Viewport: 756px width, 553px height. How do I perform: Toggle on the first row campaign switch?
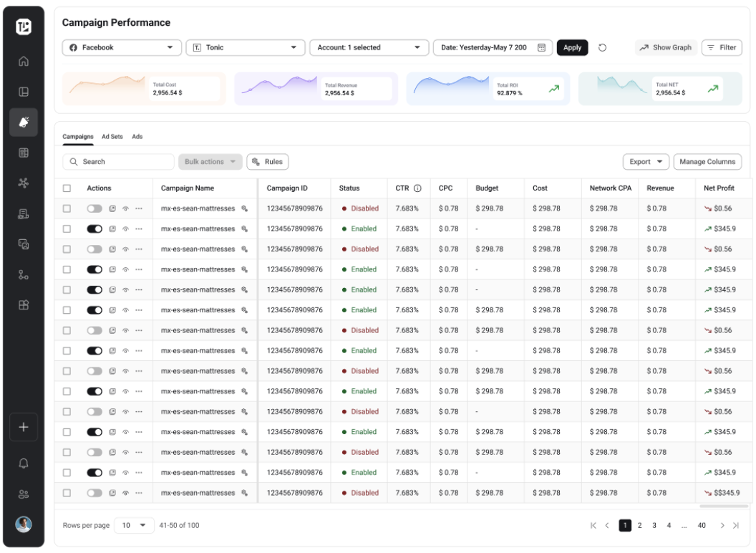(x=94, y=208)
